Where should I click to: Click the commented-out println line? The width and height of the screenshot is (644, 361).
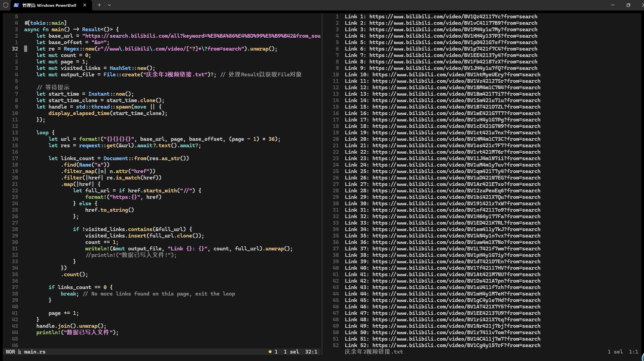pyautogui.click(x=131, y=255)
